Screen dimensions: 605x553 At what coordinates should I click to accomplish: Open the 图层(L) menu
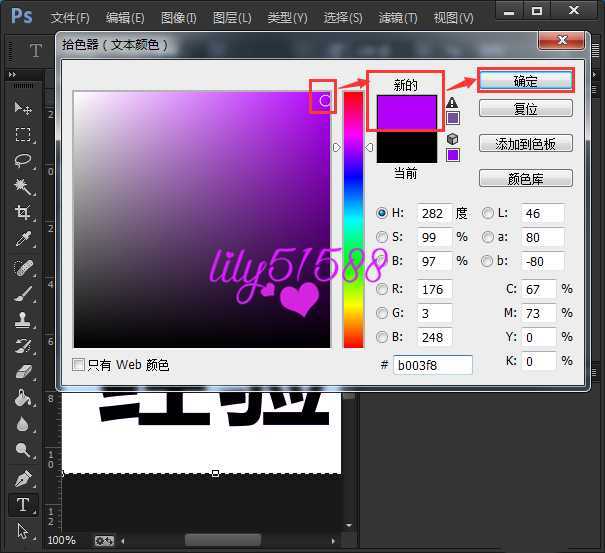pyautogui.click(x=232, y=18)
